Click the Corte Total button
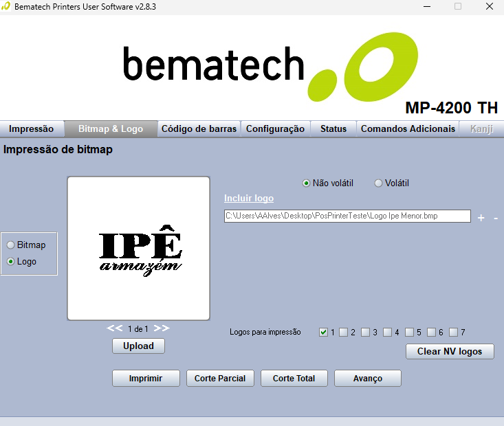This screenshot has width=504, height=426. coord(294,379)
